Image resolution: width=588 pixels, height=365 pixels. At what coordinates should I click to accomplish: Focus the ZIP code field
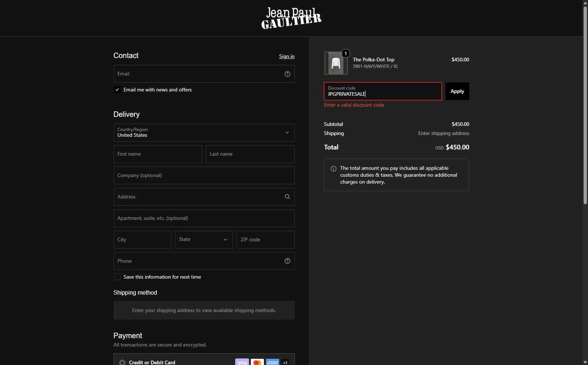(x=265, y=239)
